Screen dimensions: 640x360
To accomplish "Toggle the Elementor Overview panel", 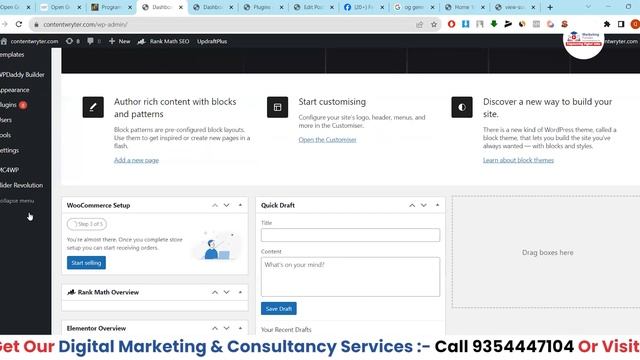I will point(240,328).
